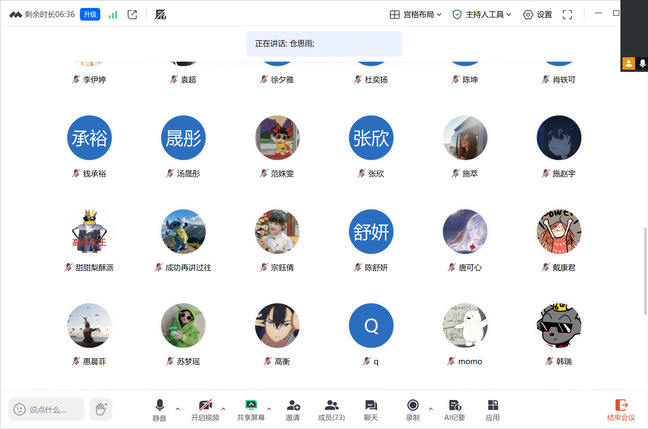Expand audio options arrow beside 静音
The image size is (648, 429).
[178, 408]
